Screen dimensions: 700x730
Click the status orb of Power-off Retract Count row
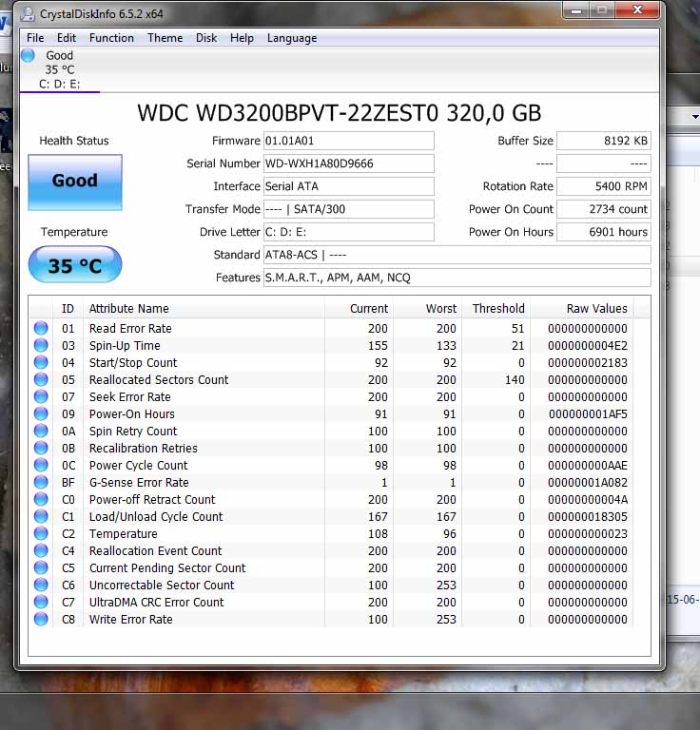click(x=41, y=500)
